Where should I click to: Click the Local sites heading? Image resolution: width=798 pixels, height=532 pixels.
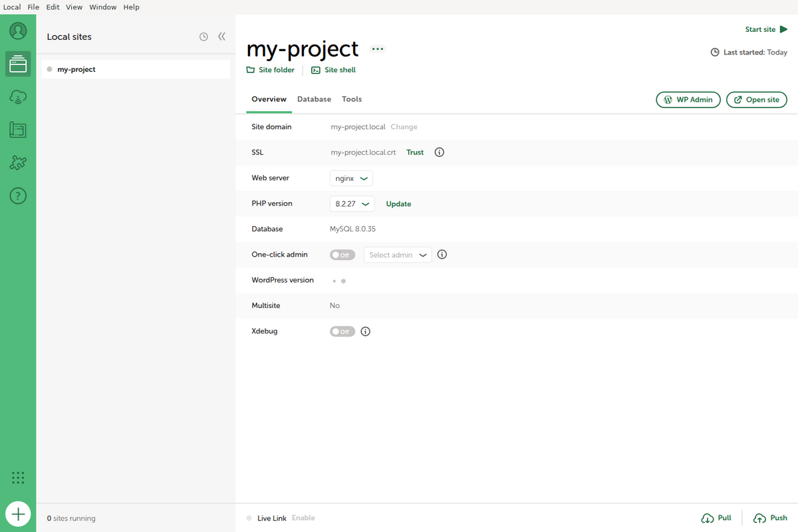69,37
